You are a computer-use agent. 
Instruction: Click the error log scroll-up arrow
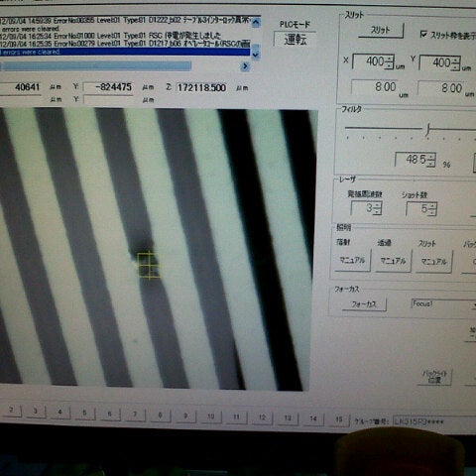point(256,23)
